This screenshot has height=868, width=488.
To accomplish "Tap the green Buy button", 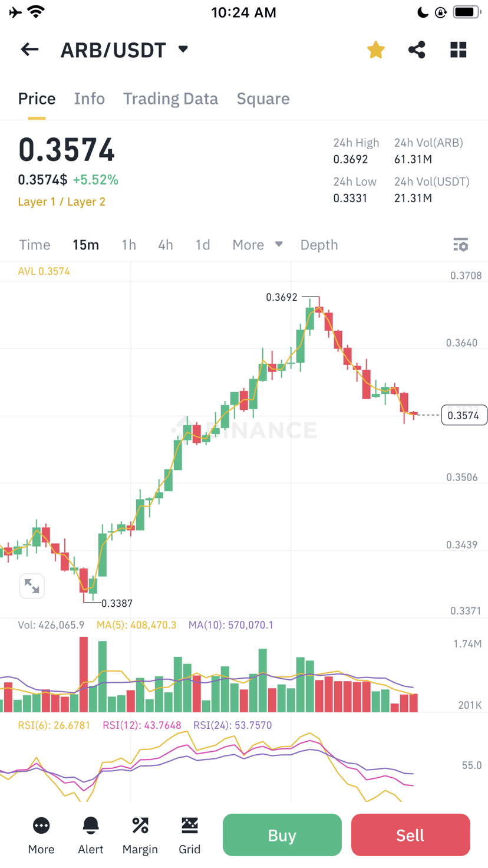I will 282,835.
